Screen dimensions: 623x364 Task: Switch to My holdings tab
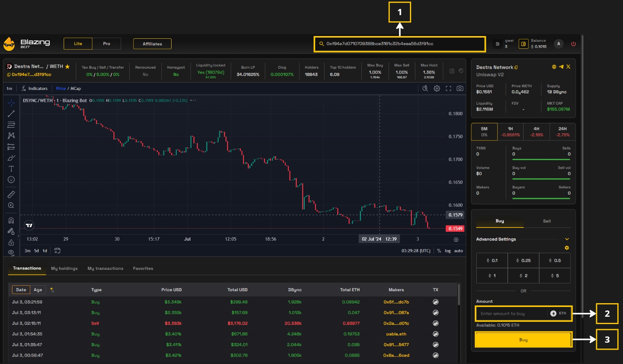[x=64, y=268]
